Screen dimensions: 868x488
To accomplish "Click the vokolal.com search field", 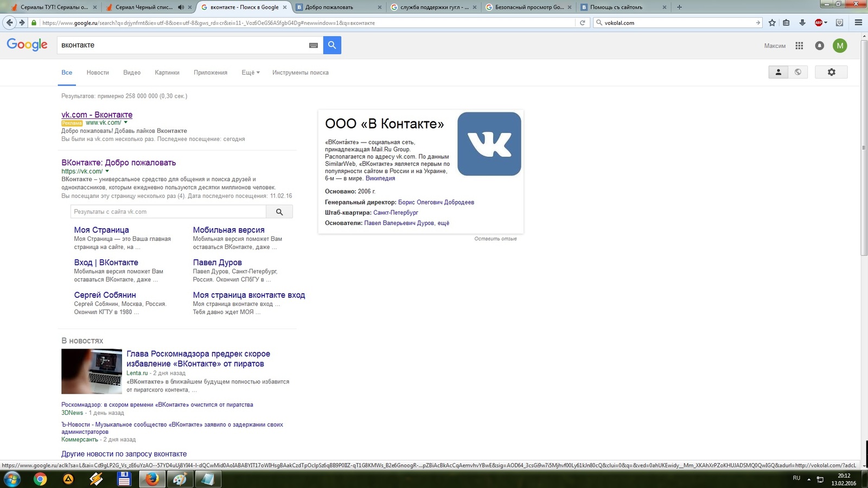I will coord(678,23).
